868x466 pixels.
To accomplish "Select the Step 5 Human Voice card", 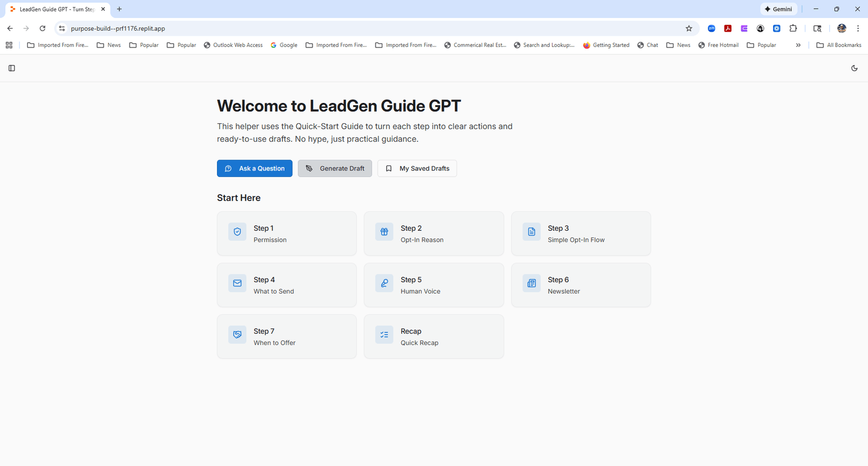I will 433,285.
